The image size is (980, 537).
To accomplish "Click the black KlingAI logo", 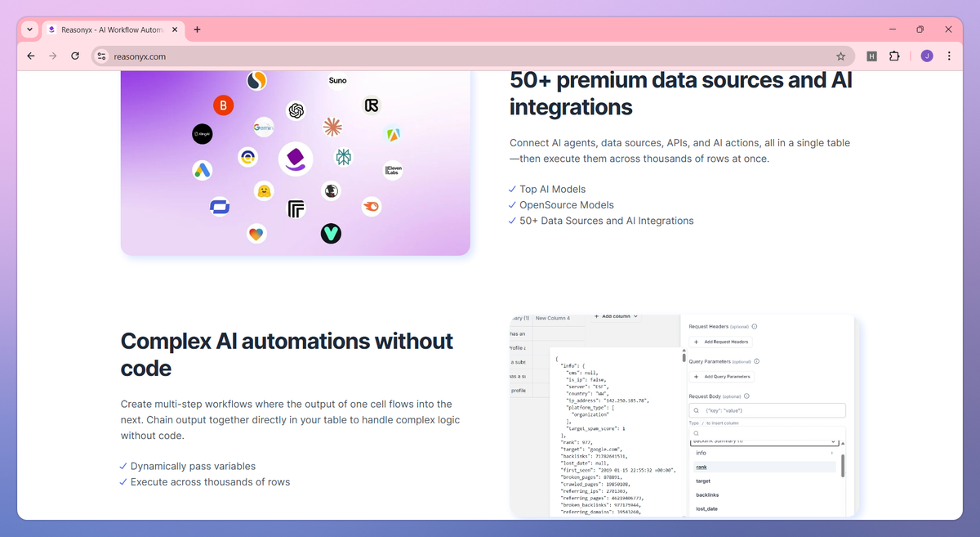I will pos(203,134).
